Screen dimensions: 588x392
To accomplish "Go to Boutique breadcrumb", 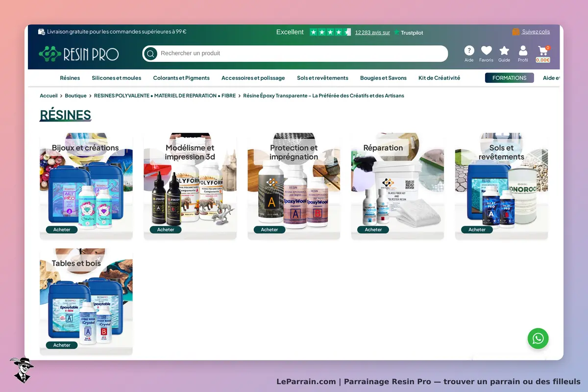I will pos(75,96).
